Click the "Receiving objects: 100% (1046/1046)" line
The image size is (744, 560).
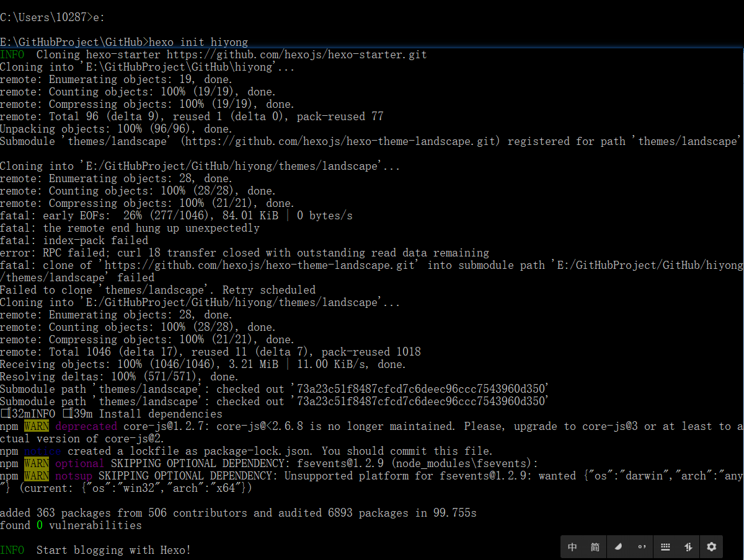click(204, 364)
